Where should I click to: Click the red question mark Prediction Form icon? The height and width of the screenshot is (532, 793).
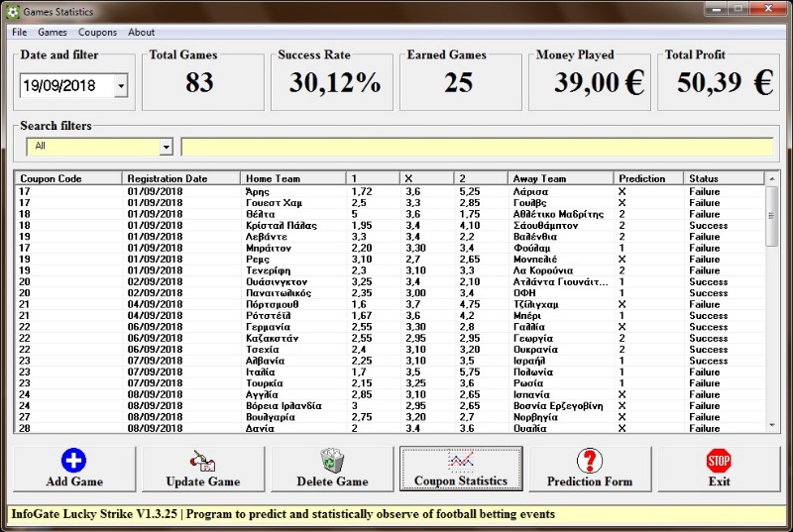coord(590,460)
